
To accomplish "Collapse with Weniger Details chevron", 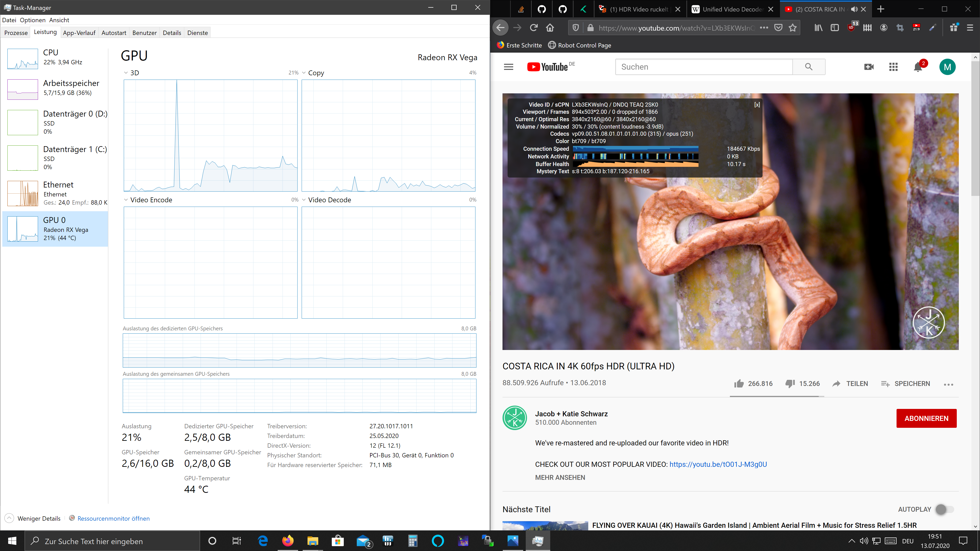I will coord(9,518).
